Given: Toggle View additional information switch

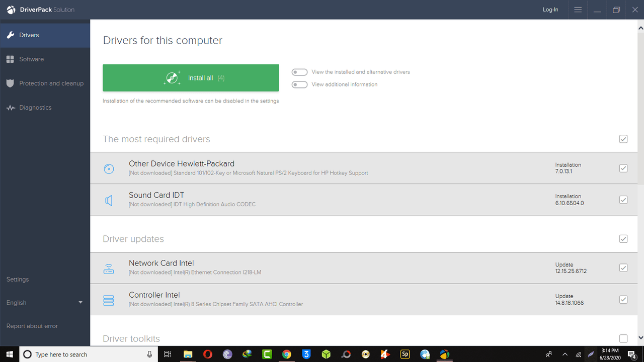Looking at the screenshot, I should tap(300, 84).
